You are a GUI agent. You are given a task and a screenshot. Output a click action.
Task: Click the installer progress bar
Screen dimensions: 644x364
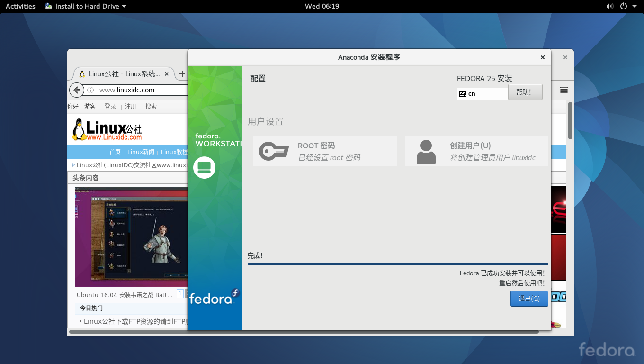coord(398,264)
